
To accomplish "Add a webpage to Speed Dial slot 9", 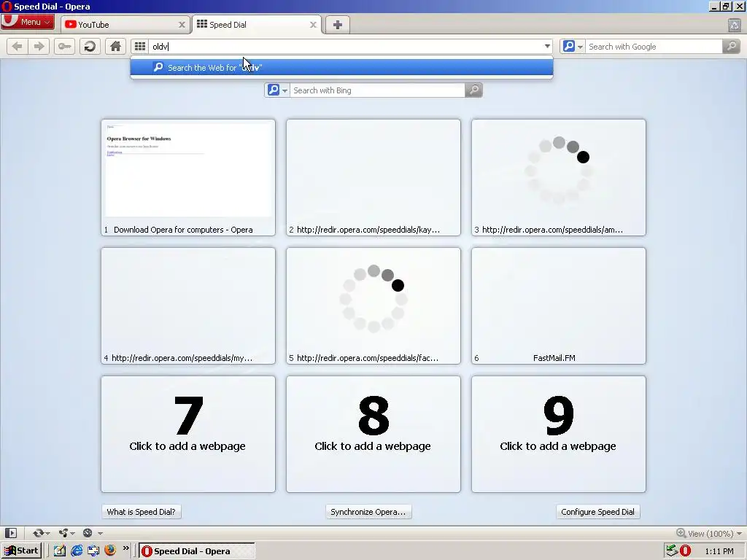I will click(x=558, y=434).
